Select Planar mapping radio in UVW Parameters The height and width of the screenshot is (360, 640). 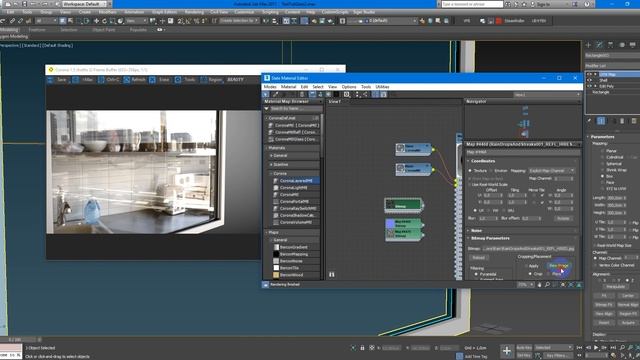click(x=602, y=151)
